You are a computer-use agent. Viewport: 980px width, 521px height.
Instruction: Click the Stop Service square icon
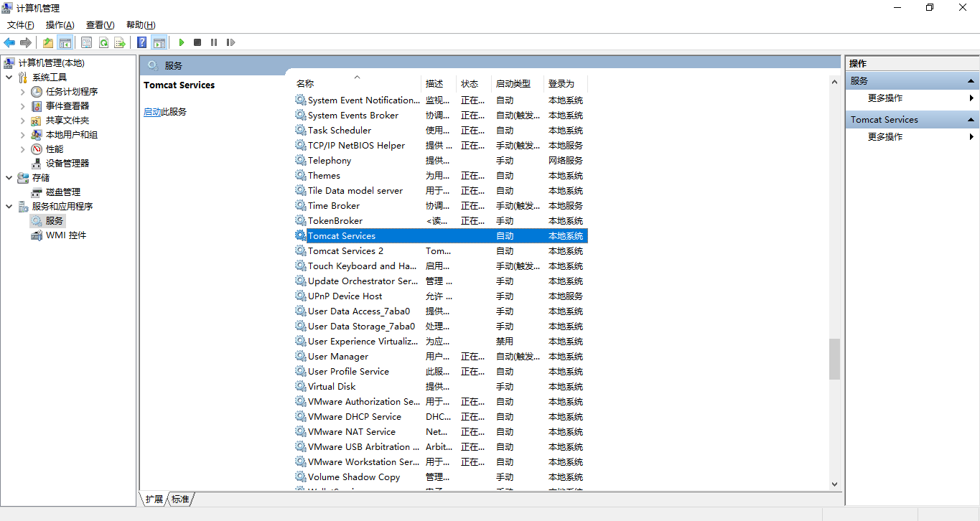[x=197, y=42]
